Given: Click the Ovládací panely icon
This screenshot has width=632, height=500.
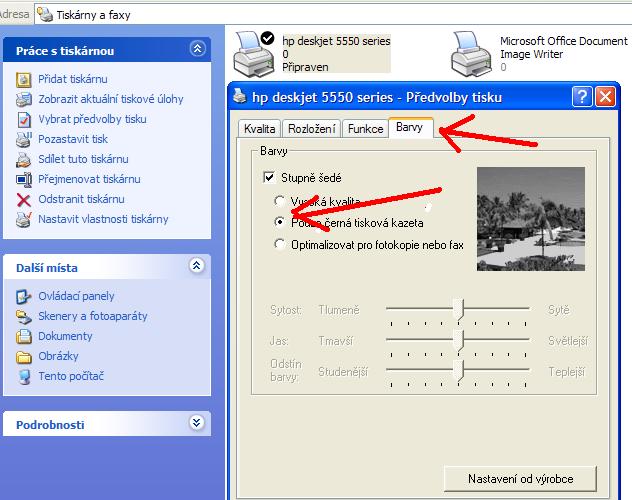Looking at the screenshot, I should click(24, 297).
